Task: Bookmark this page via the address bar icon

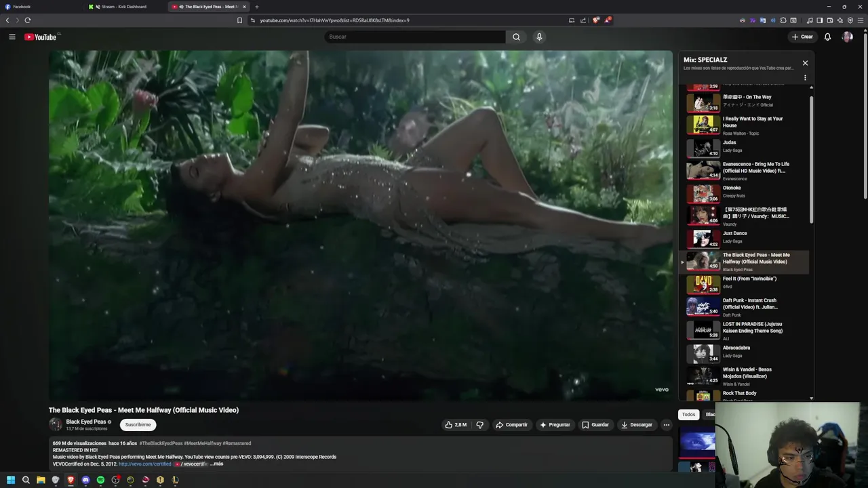Action: (x=239, y=20)
